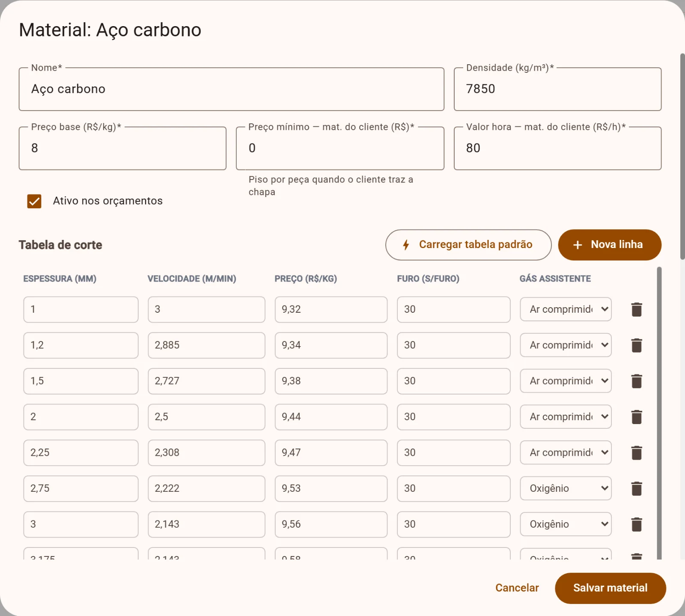Screen dimensions: 685x616
Task: Uncheck Ativo nos orçamentos checkbox
Action: [x=34, y=201]
